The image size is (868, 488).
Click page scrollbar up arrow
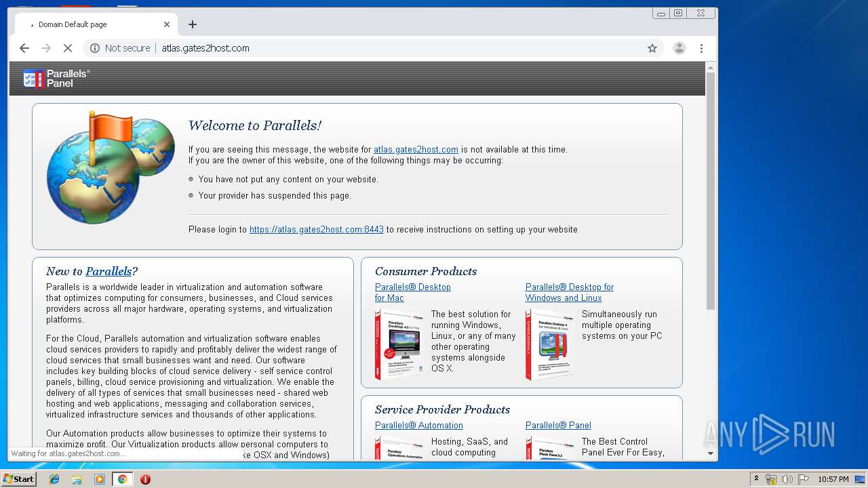(x=711, y=68)
